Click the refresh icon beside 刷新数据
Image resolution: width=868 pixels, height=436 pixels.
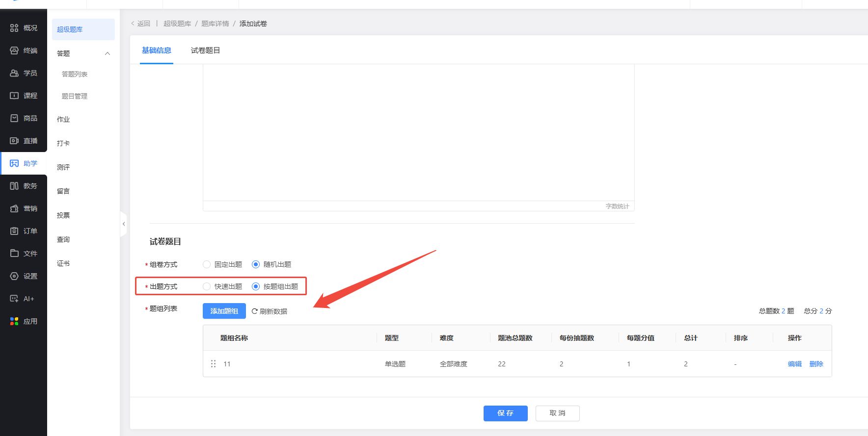point(254,311)
